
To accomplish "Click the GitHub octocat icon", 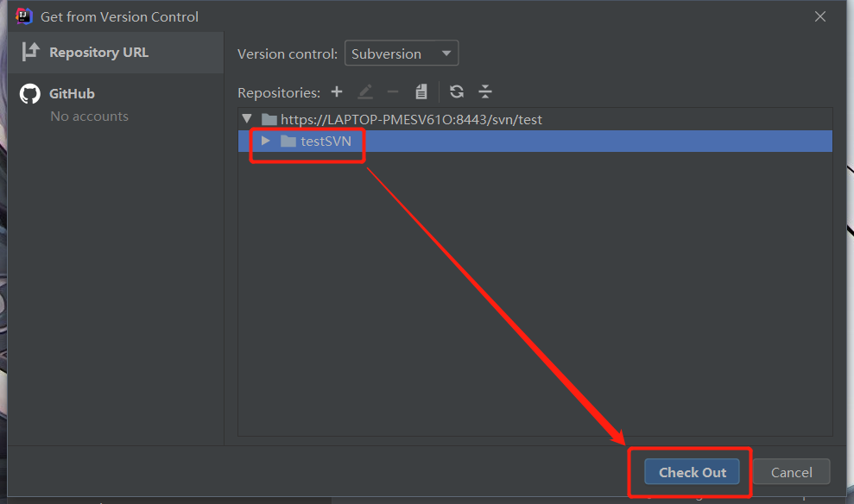I will coord(30,93).
